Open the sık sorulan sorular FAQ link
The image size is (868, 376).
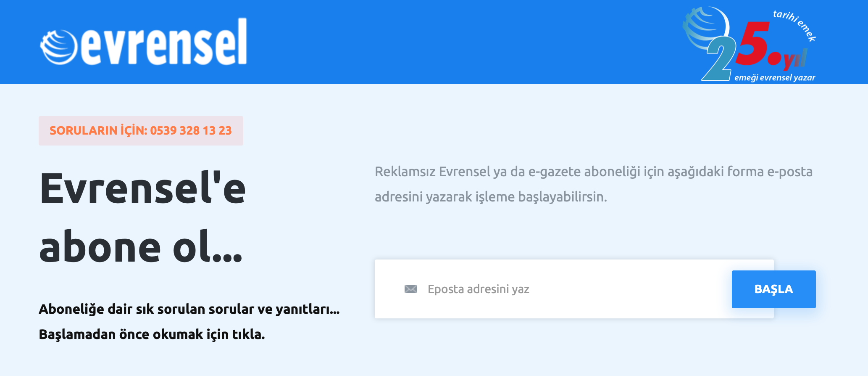(x=189, y=322)
